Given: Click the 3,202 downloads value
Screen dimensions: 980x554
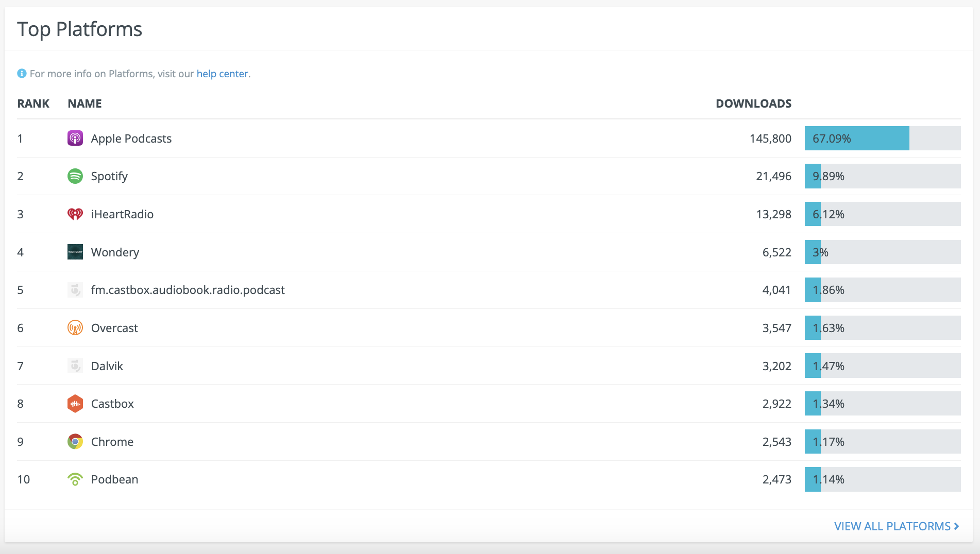Looking at the screenshot, I should 776,366.
